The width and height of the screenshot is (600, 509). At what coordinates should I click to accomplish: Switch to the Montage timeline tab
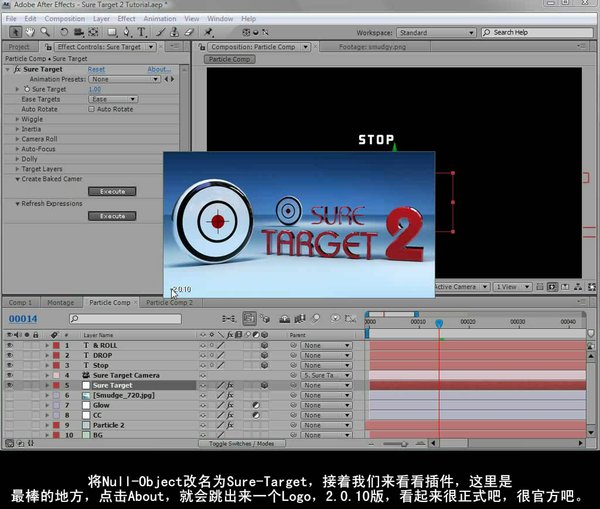coord(60,302)
